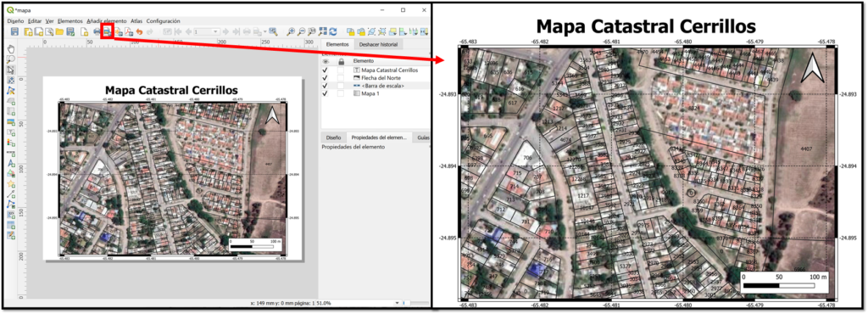Select Mapa Catastral Cerrillos in the items list
Viewport: 868px width, 314px height.
tap(390, 70)
